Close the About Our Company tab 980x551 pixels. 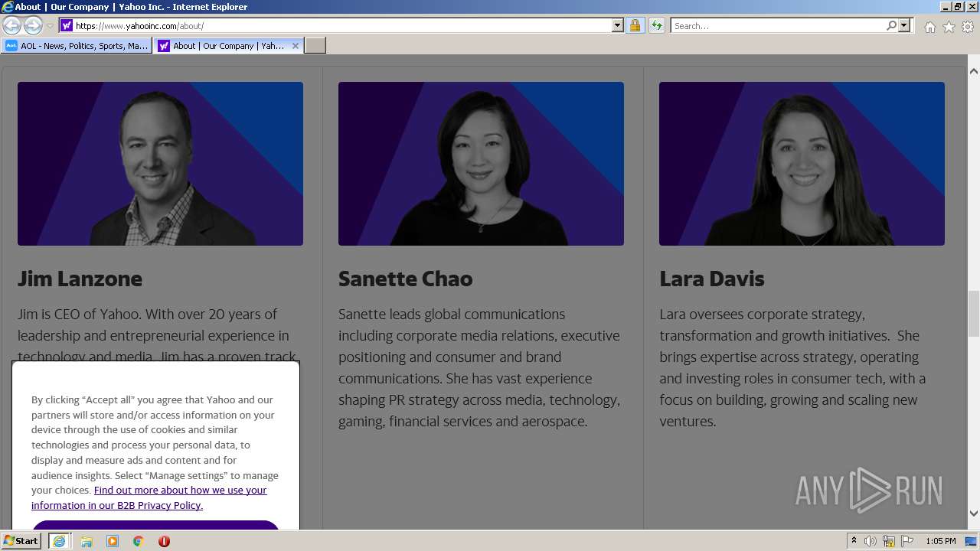296,46
